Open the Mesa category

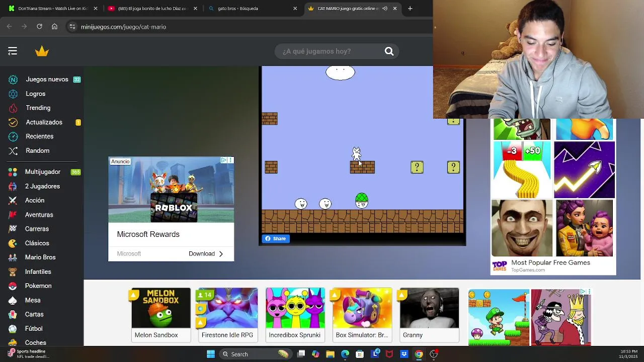pyautogui.click(x=33, y=300)
